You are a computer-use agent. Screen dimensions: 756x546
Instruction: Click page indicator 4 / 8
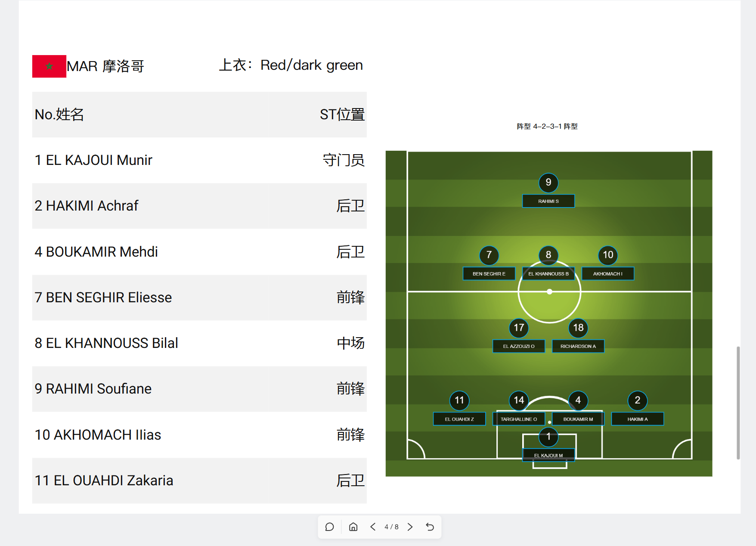pos(391,527)
